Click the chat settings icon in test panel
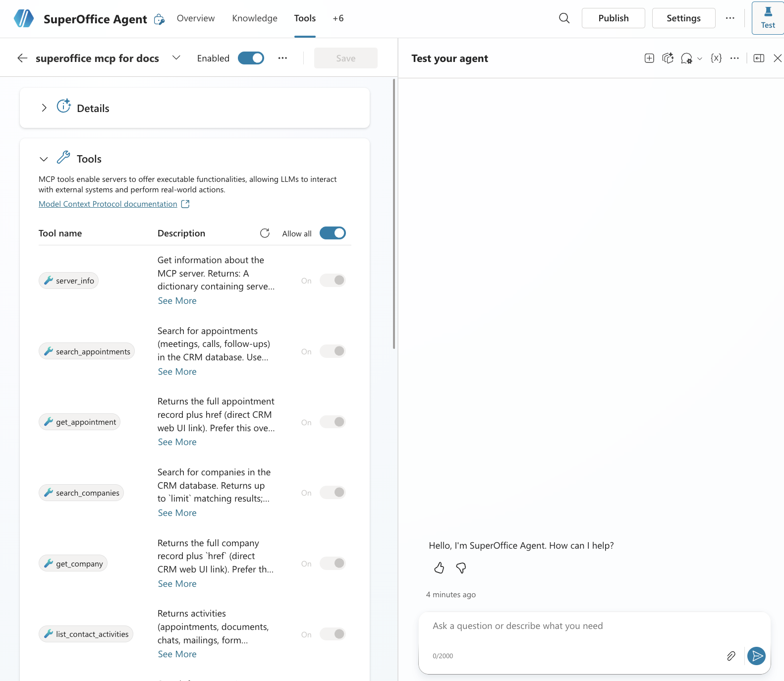Screen dimensions: 784x681 point(686,58)
